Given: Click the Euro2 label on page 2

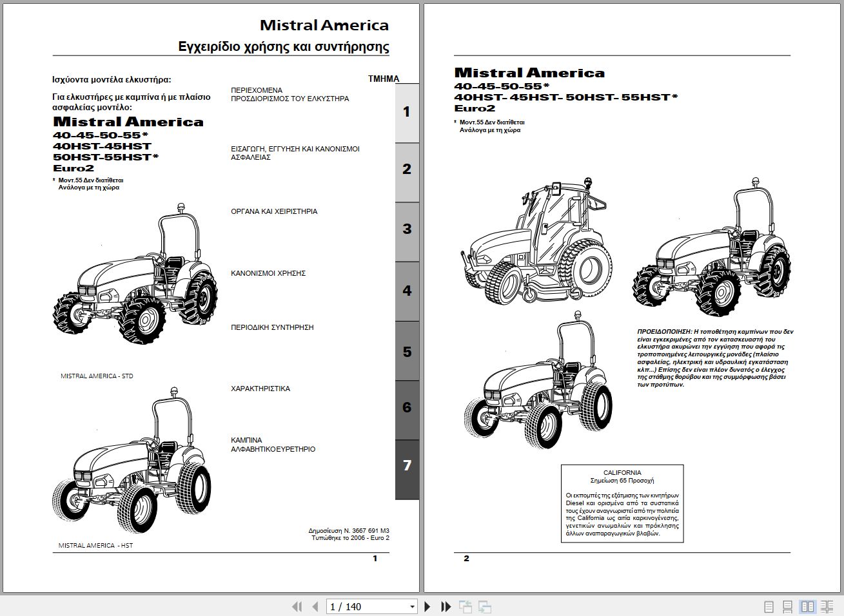Looking at the screenshot, I should 475,108.
